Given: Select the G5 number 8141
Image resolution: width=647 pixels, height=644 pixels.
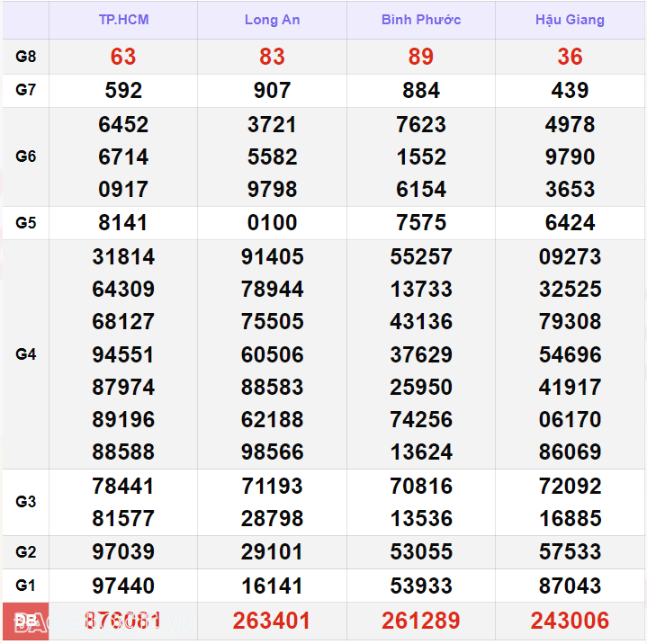Looking at the screenshot, I should (x=123, y=223).
